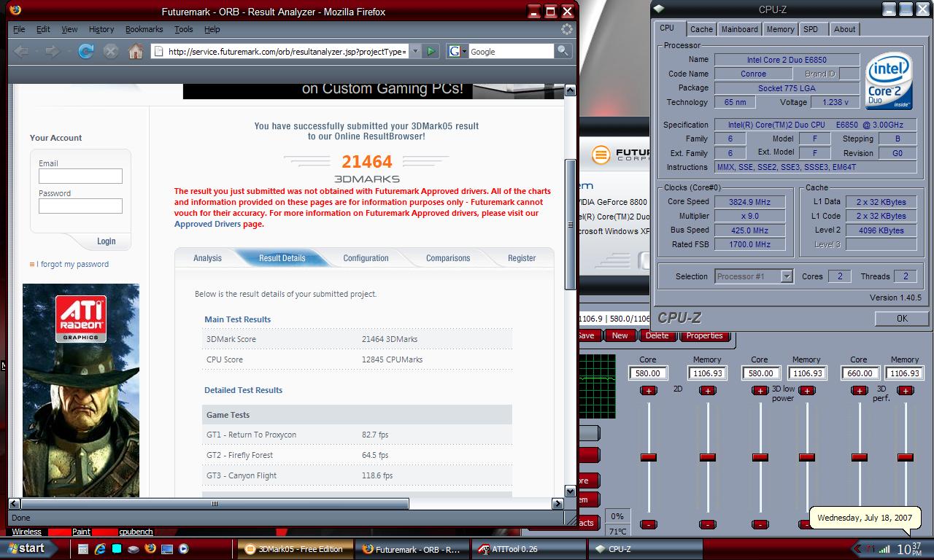The width and height of the screenshot is (934, 560).
Task: Open the About tab in CPU-Z
Action: (x=845, y=29)
